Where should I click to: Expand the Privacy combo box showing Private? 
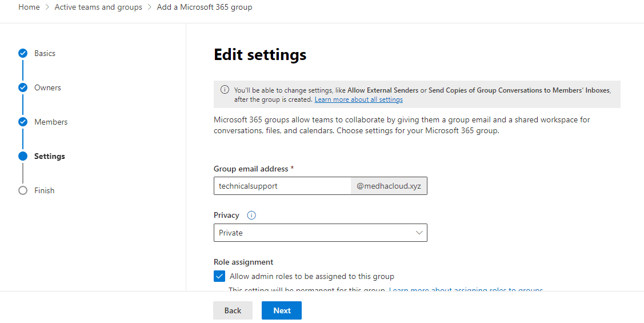pyautogui.click(x=320, y=233)
